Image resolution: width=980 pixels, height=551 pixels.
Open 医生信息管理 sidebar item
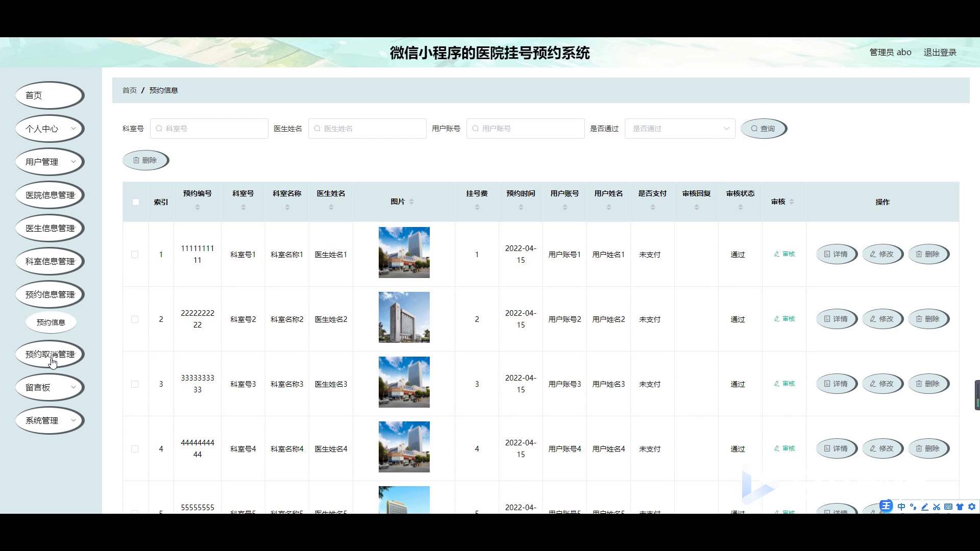[x=50, y=228]
